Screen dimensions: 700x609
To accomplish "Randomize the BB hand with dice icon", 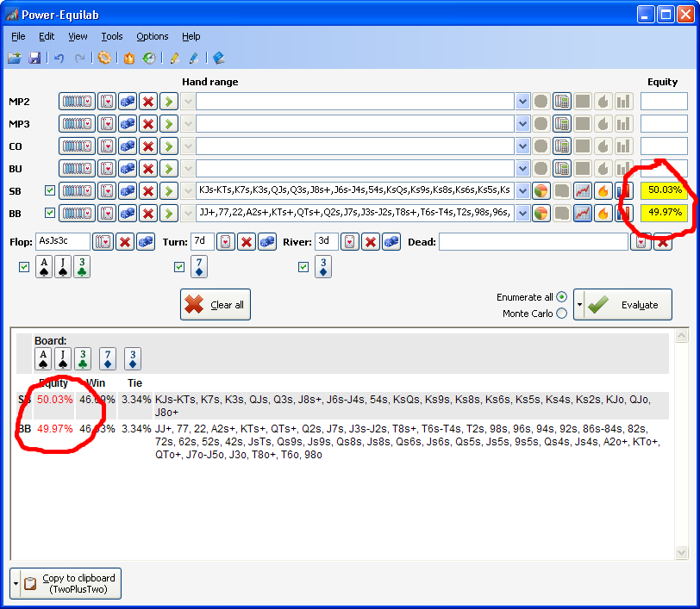I will [128, 214].
